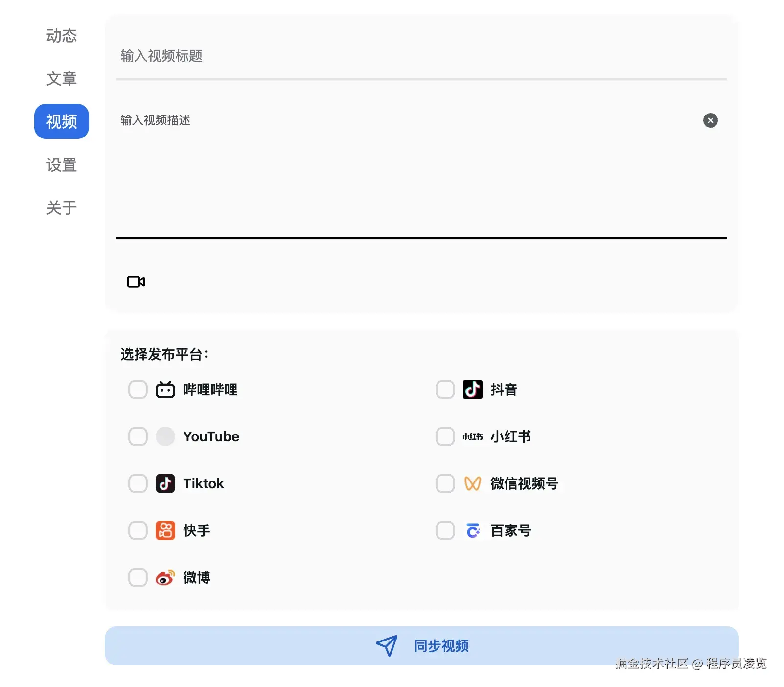Click the Baijiahao logo icon
Viewport: 784px width, 687px height.
[472, 530]
